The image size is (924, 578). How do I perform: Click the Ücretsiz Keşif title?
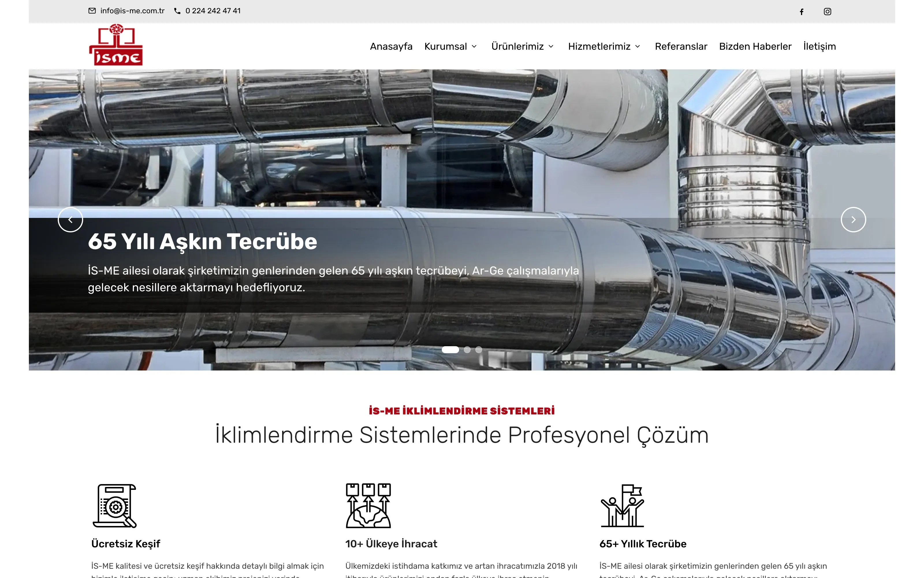pyautogui.click(x=126, y=544)
